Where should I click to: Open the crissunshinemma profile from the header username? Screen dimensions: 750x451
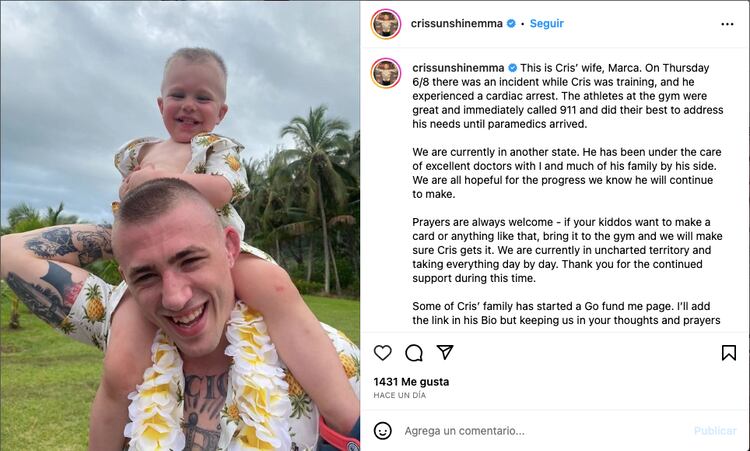[x=456, y=23]
